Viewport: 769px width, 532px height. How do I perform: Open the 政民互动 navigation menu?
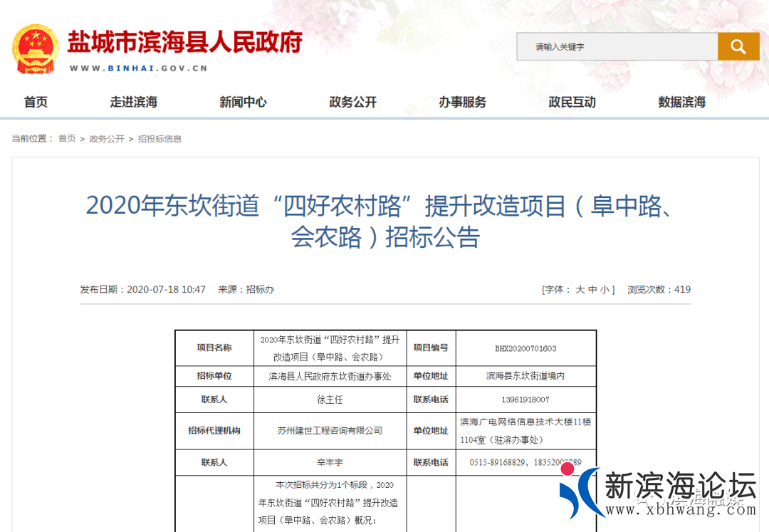[571, 102]
